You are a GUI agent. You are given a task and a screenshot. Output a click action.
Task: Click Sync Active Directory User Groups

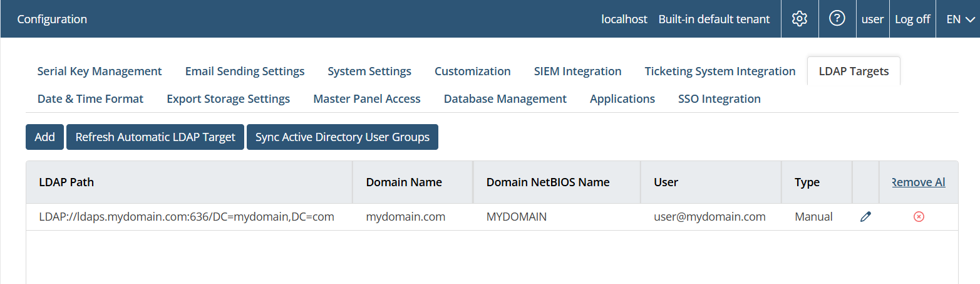tap(342, 137)
